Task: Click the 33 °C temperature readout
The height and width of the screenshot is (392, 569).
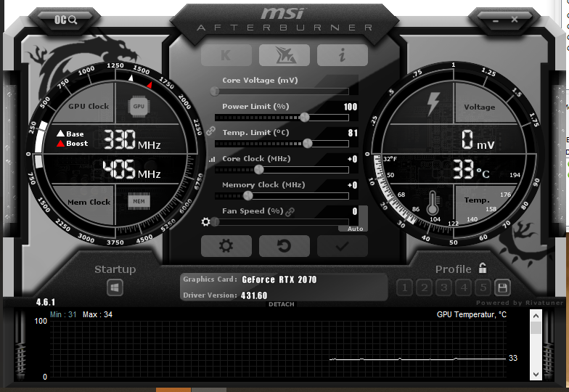Action: 471,170
